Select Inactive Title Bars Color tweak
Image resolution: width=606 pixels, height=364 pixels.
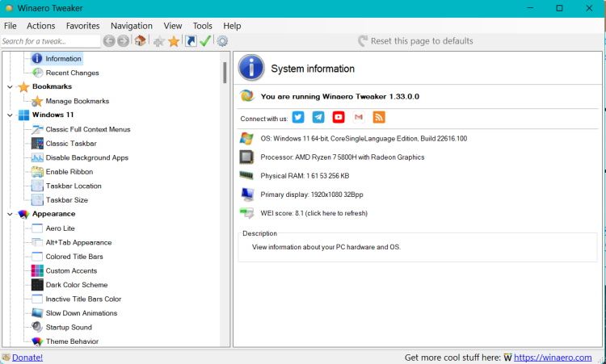pyautogui.click(x=83, y=299)
